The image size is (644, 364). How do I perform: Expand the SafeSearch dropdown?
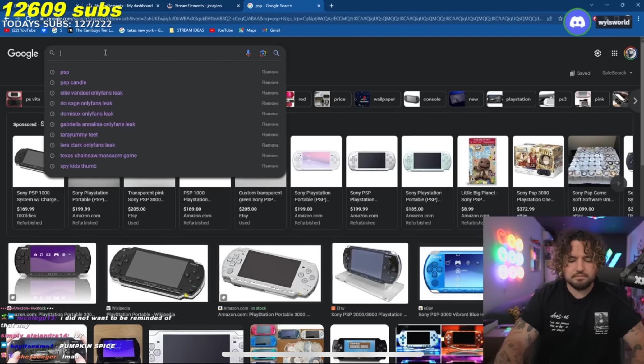pos(617,73)
